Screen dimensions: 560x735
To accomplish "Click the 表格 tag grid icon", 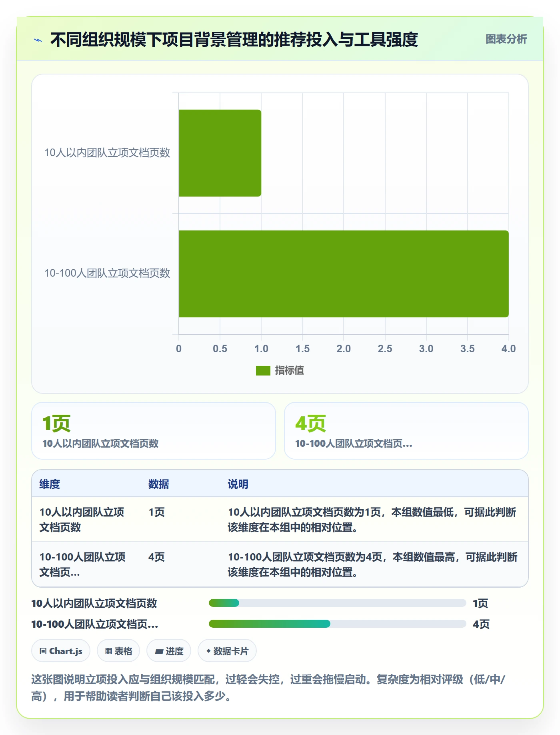I will coord(108,651).
